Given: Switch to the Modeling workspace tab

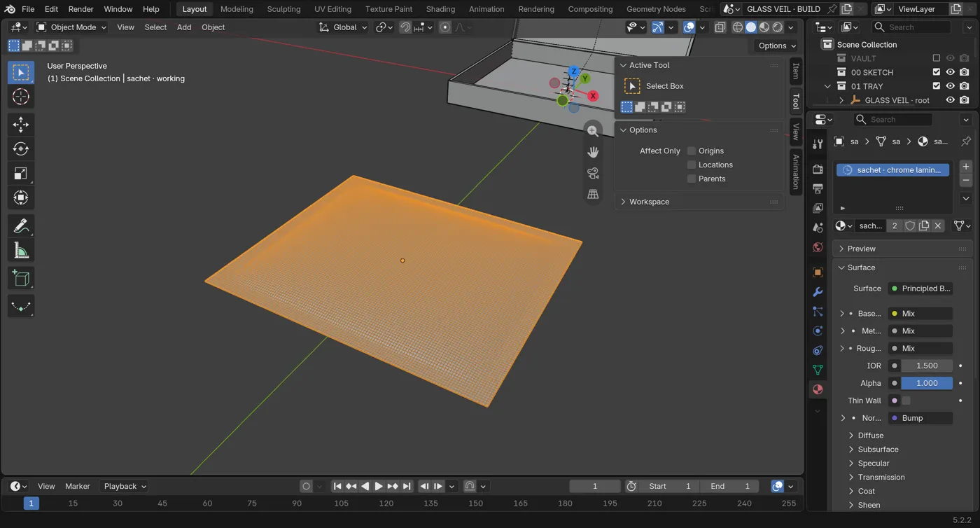Looking at the screenshot, I should point(237,9).
